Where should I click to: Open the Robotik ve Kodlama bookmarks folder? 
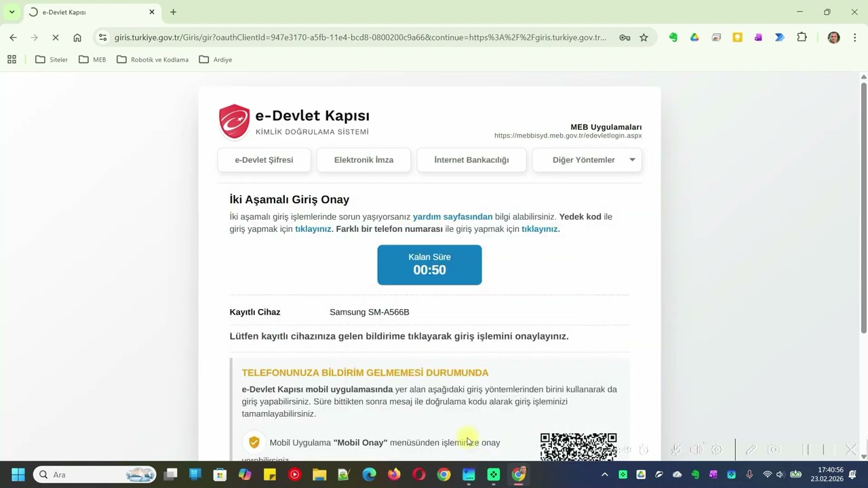tap(153, 60)
